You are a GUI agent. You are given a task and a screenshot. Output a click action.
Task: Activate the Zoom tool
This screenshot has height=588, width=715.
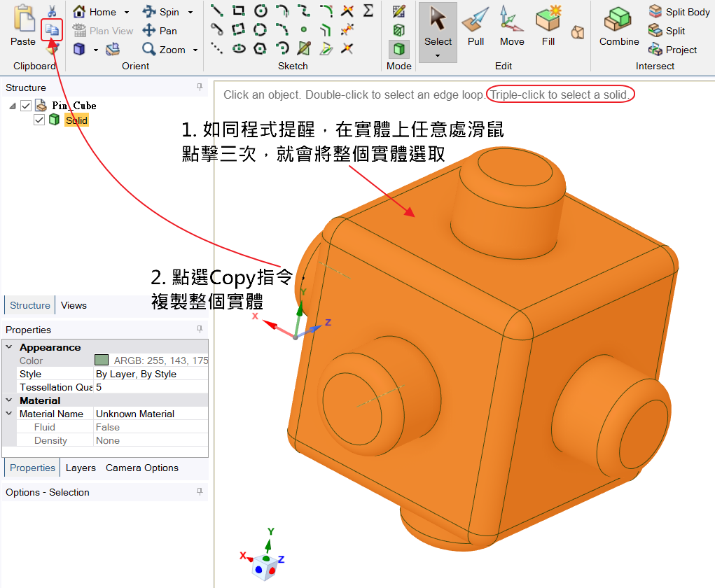coord(164,49)
